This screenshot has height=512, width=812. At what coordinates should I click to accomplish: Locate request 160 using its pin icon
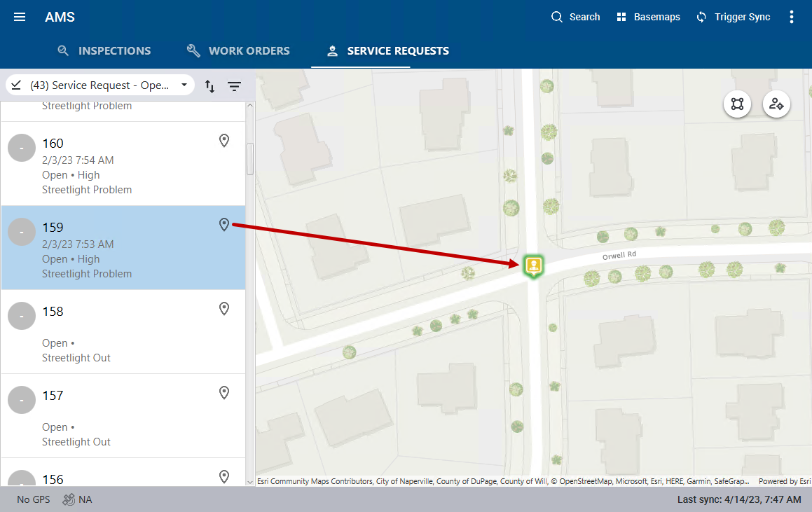[x=224, y=141]
